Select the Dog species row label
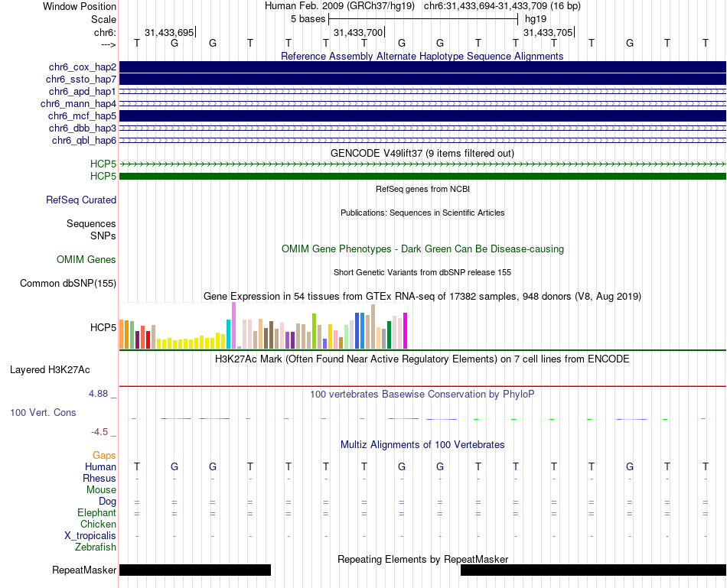 [108, 502]
